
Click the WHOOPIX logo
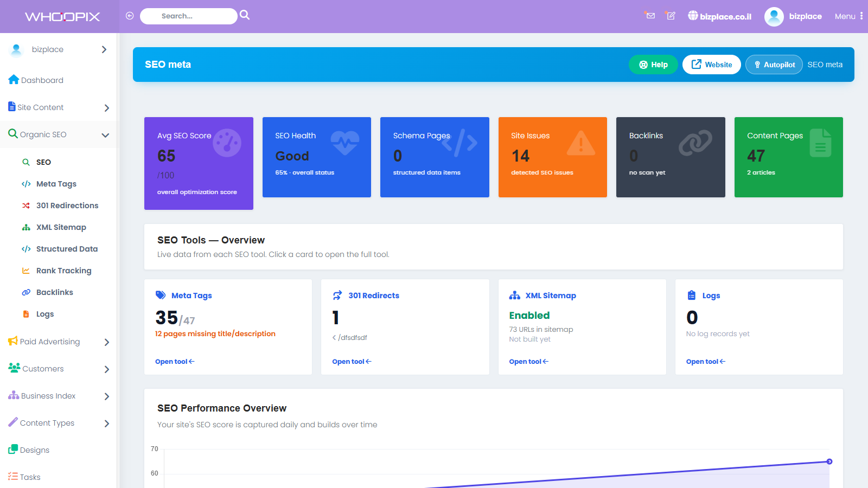click(x=62, y=16)
